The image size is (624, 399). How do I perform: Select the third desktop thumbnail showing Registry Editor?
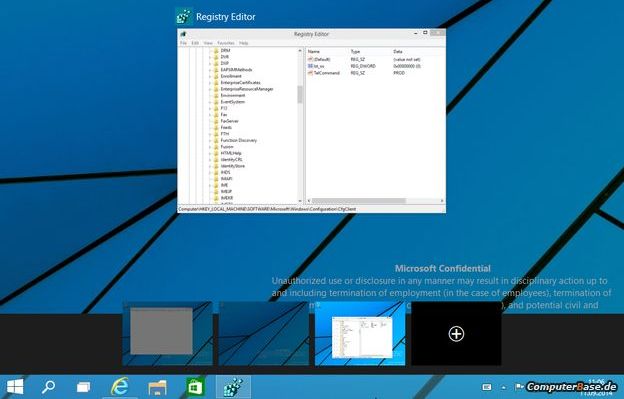click(360, 333)
